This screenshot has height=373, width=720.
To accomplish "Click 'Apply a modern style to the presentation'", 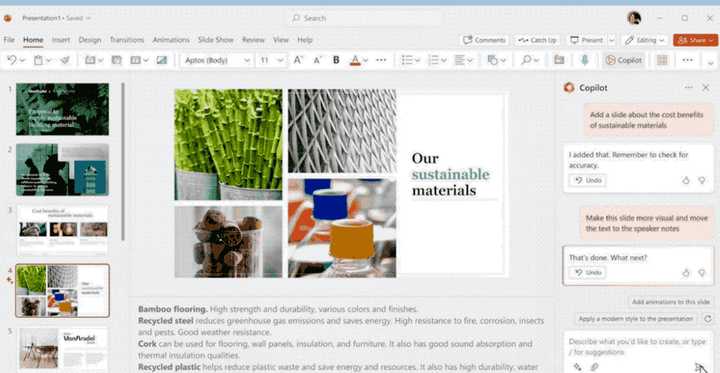I will point(636,318).
